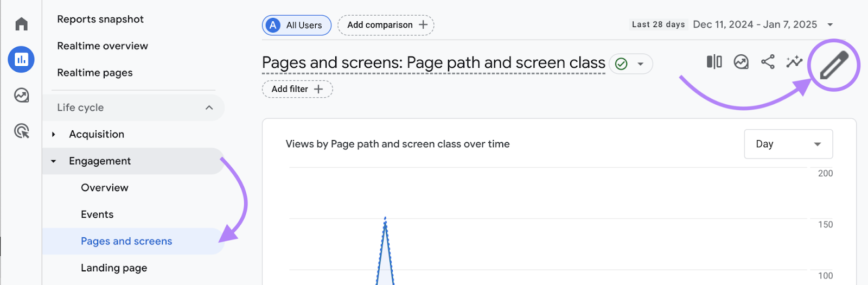Open the Explore icon in the rail
The width and height of the screenshot is (868, 285).
point(21,95)
